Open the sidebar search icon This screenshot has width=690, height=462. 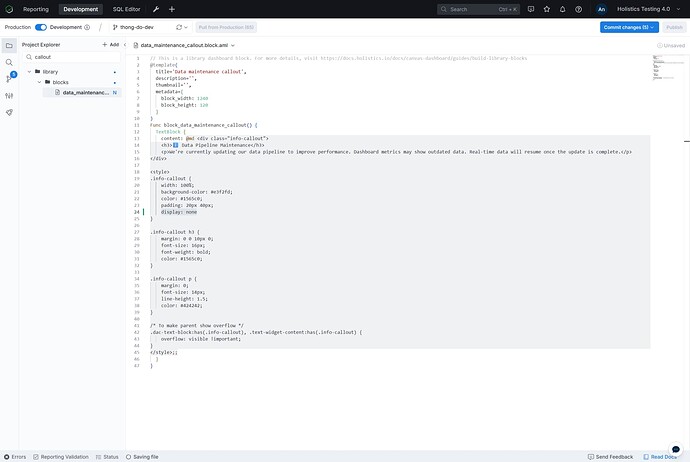point(9,62)
